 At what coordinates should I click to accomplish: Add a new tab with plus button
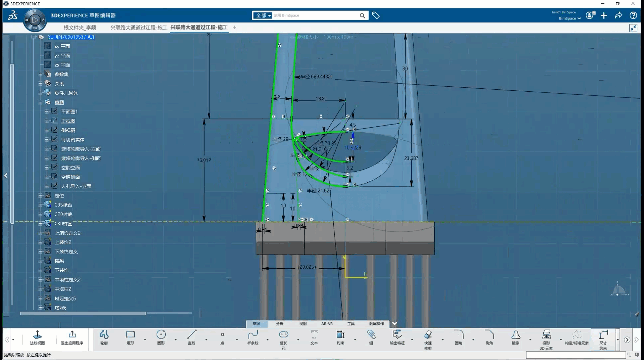click(x=235, y=28)
